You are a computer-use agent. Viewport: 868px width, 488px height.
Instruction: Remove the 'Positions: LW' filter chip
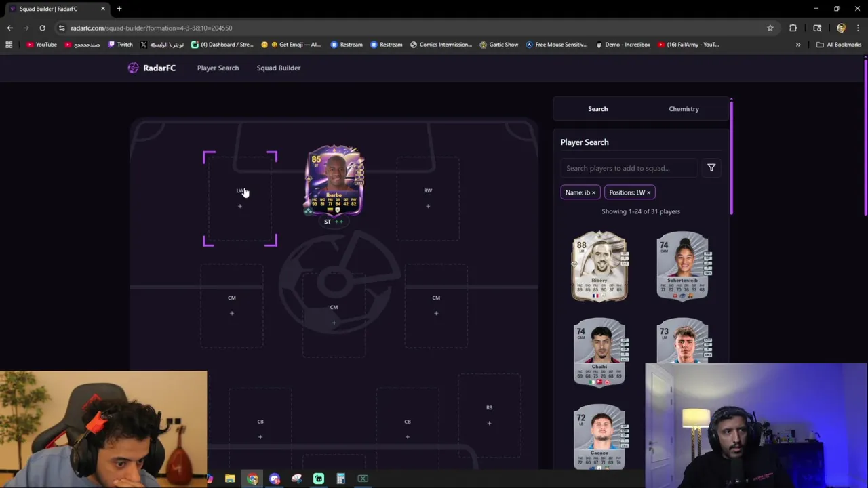tap(648, 192)
